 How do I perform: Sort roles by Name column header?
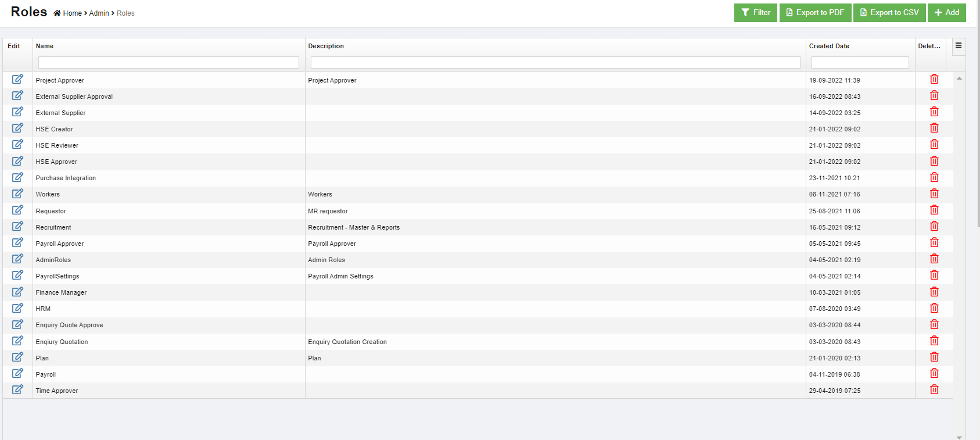pyautogui.click(x=45, y=46)
